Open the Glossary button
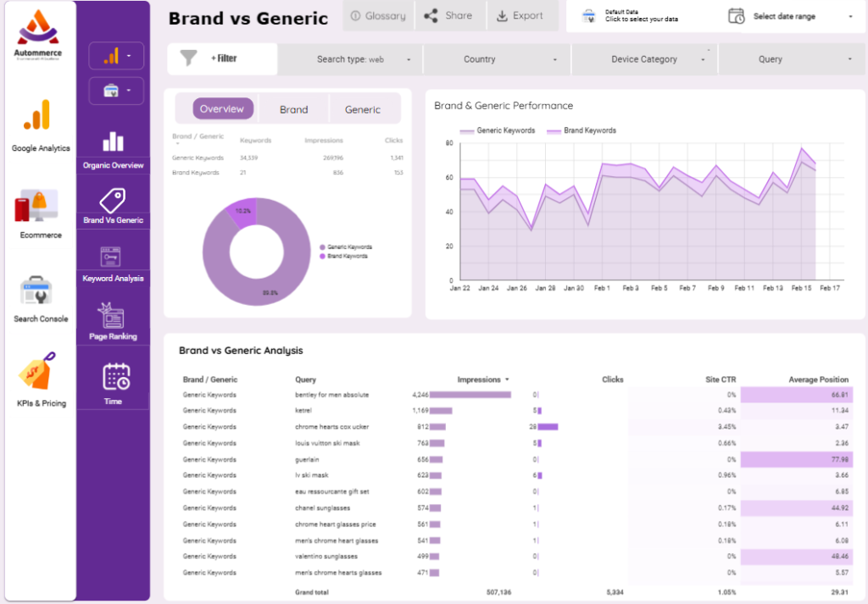868x604 pixels. (378, 16)
